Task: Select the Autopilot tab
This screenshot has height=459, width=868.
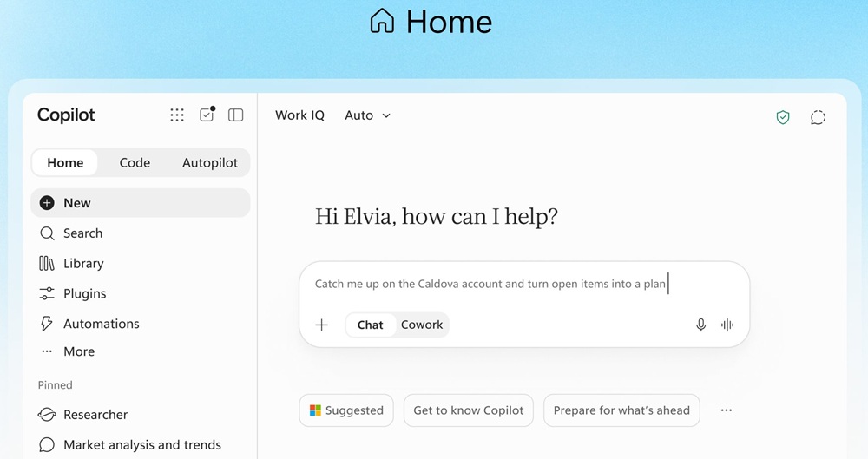Action: [210, 163]
